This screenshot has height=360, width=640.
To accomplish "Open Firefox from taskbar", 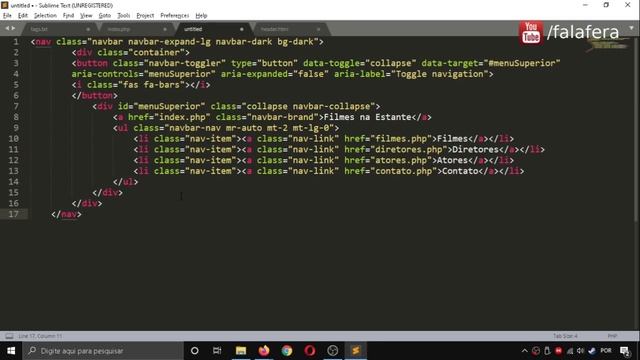I will 264,351.
